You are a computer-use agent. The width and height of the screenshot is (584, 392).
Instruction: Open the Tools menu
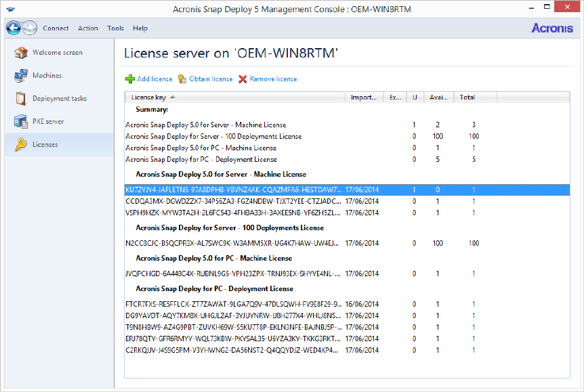[116, 28]
